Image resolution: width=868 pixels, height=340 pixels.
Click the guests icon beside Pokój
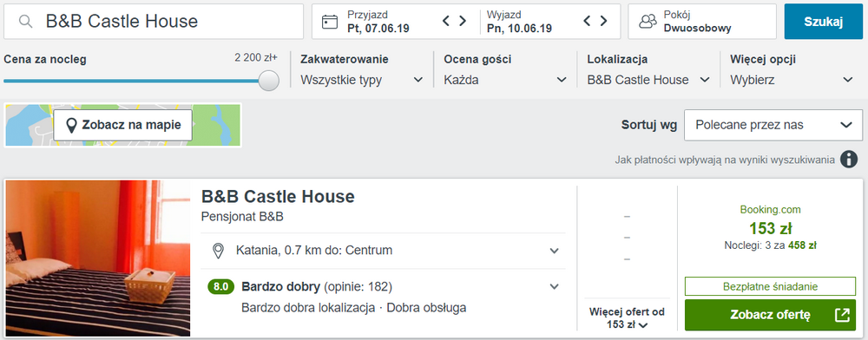coord(648,22)
